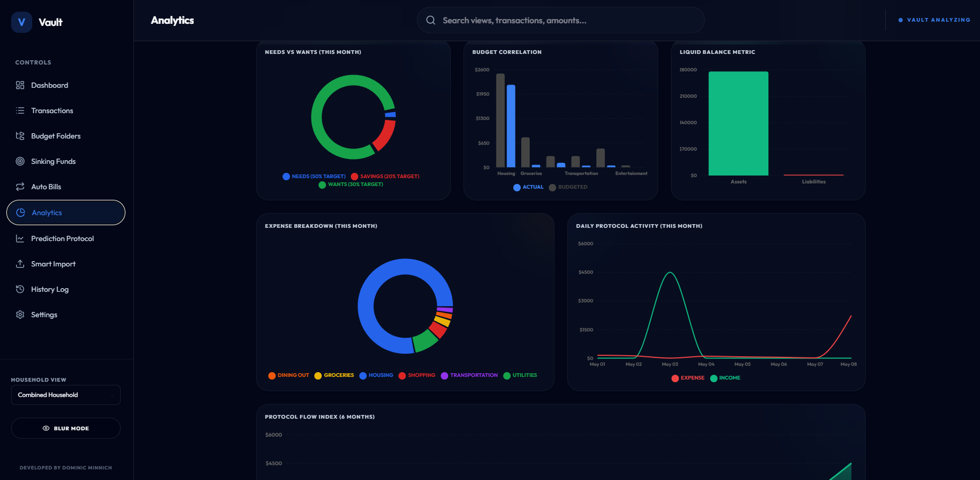The image size is (980, 480).
Task: Click the Dashboard grid icon
Action: pos(20,85)
